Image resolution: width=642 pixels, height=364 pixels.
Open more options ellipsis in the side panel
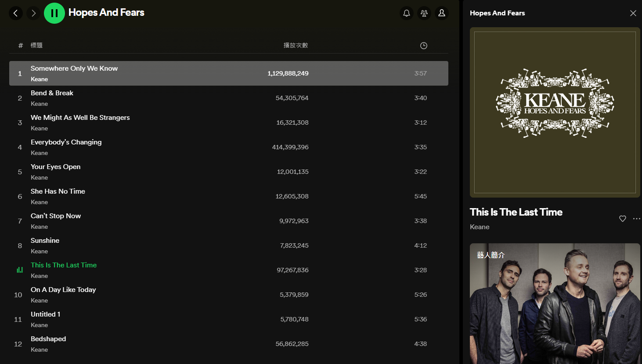click(x=637, y=219)
